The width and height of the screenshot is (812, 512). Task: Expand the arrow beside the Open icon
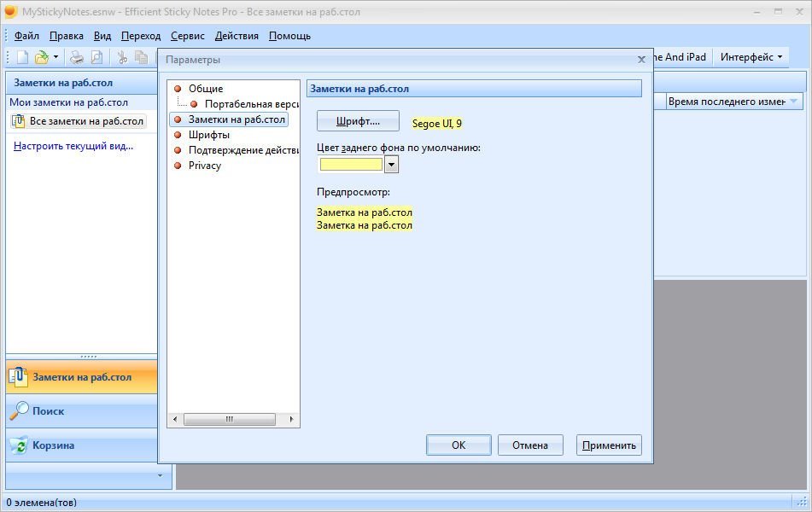tap(56, 57)
